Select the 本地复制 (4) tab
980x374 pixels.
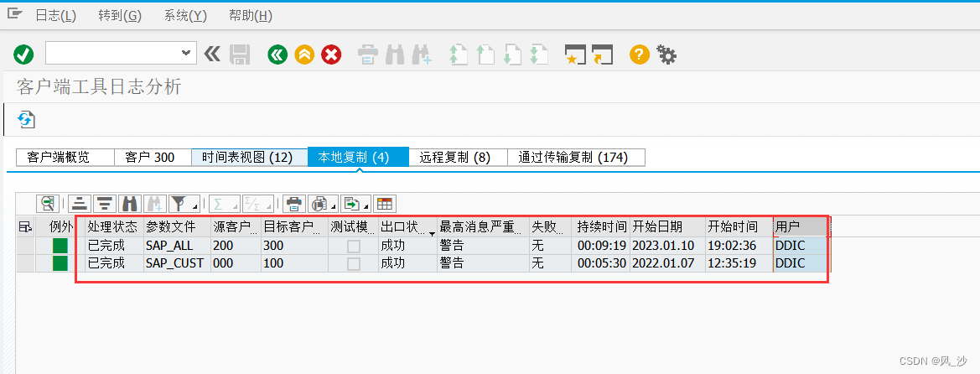[358, 157]
